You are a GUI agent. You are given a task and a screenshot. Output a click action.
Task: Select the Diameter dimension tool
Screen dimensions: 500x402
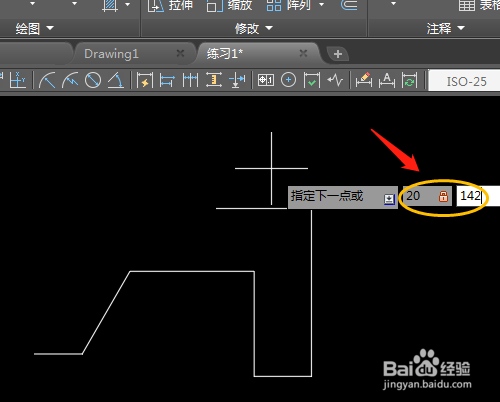(93, 80)
